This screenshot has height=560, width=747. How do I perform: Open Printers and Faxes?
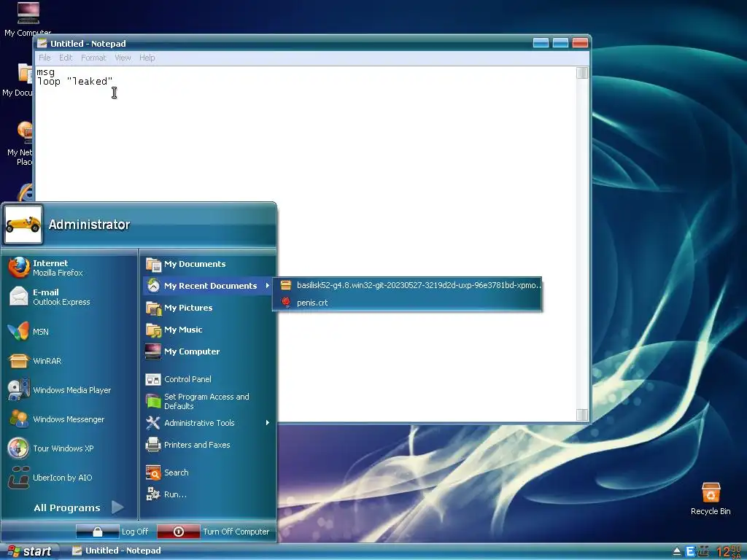[x=208, y=445]
